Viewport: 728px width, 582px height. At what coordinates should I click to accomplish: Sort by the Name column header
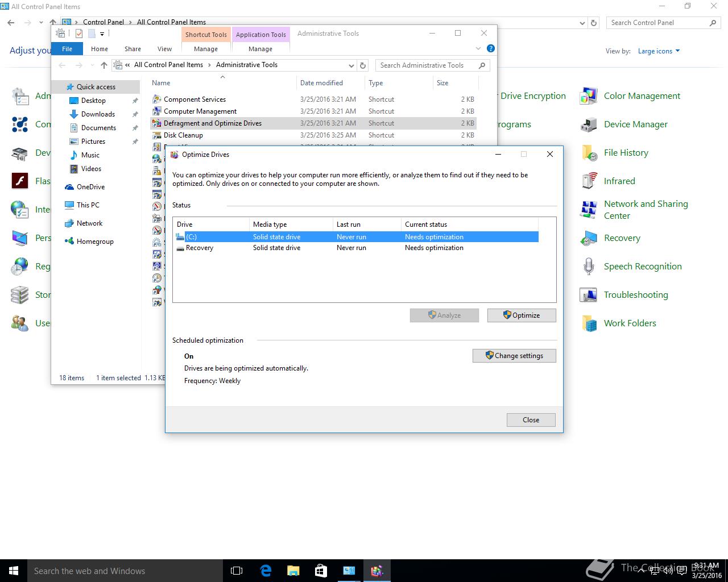pos(222,83)
